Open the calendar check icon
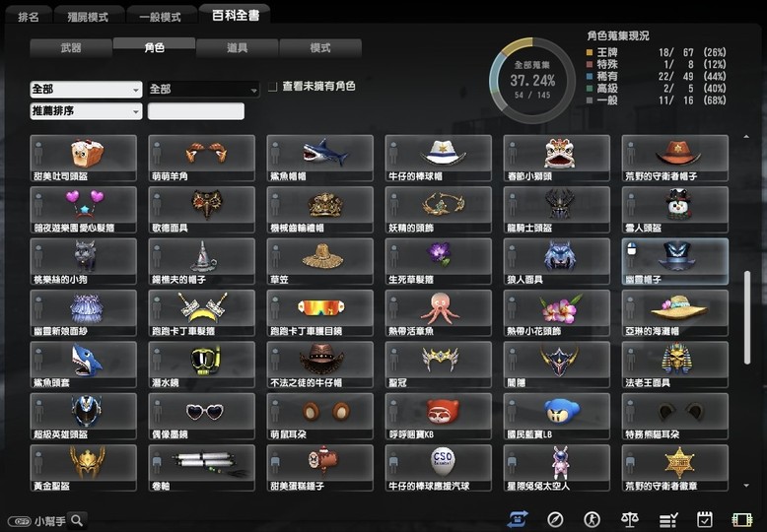The height and width of the screenshot is (532, 767). [705, 519]
